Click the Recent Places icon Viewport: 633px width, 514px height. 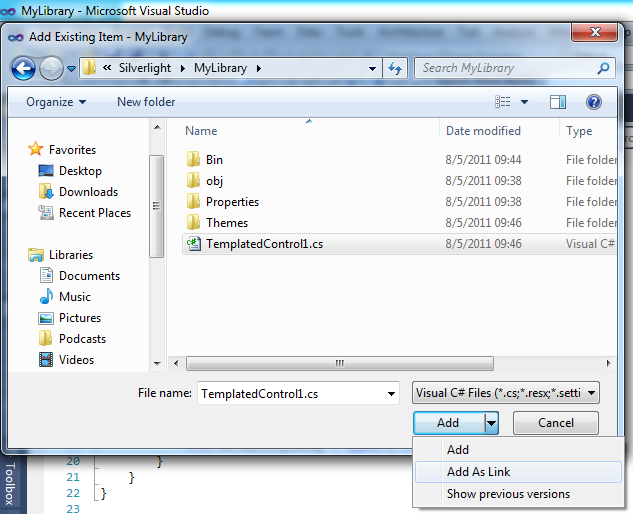[x=46, y=213]
